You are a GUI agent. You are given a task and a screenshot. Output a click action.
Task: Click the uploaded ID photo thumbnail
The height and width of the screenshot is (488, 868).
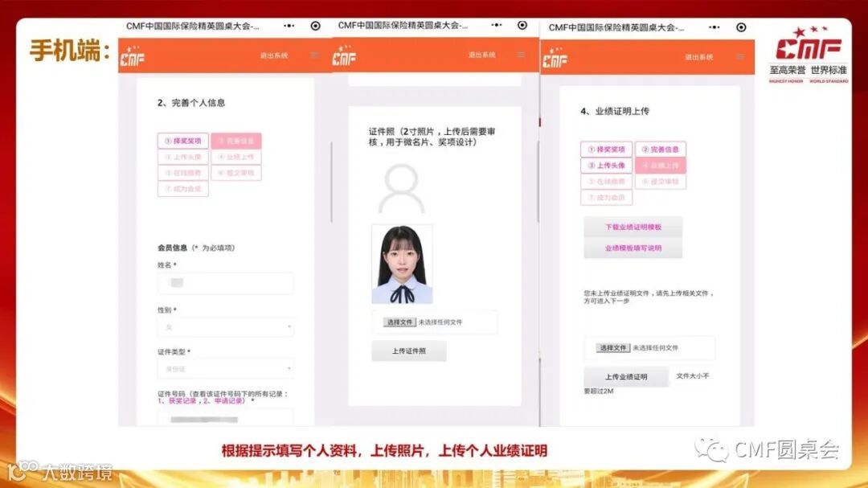[402, 265]
